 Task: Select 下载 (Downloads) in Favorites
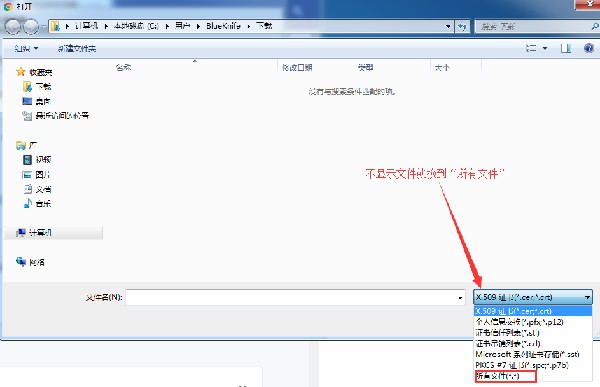point(43,87)
